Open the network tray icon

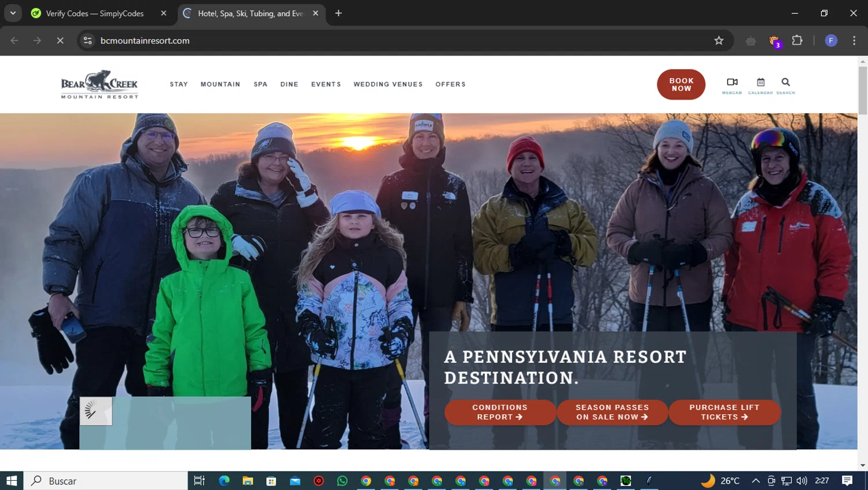[786, 481]
